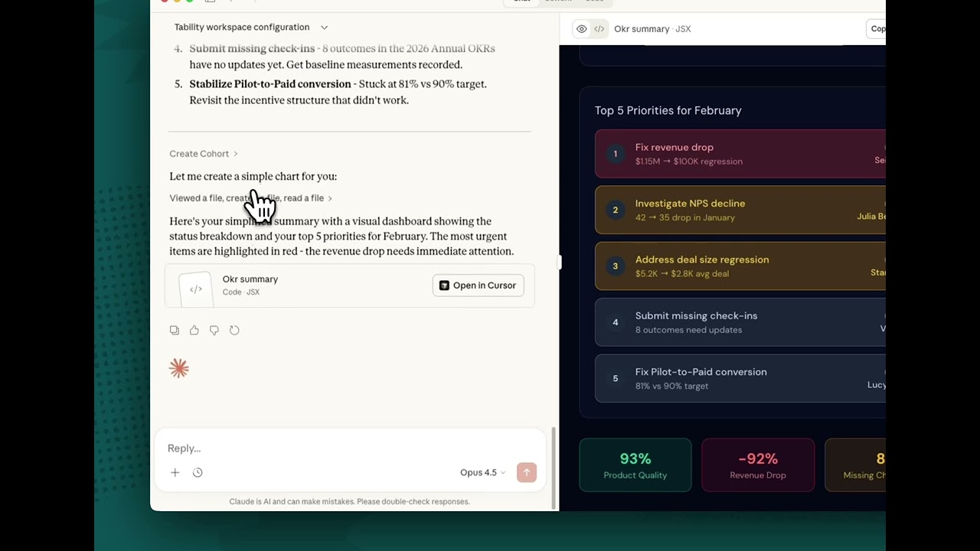Click number 1 badge on revenue card
Viewport: 980px width, 551px height.
(x=615, y=154)
